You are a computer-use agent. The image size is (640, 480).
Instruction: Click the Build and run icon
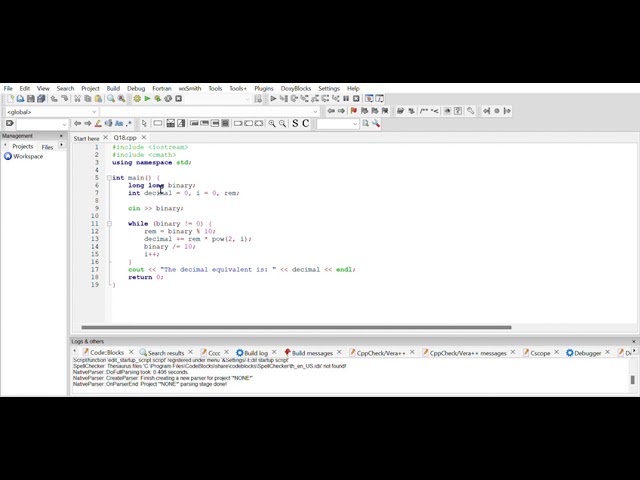click(158, 99)
